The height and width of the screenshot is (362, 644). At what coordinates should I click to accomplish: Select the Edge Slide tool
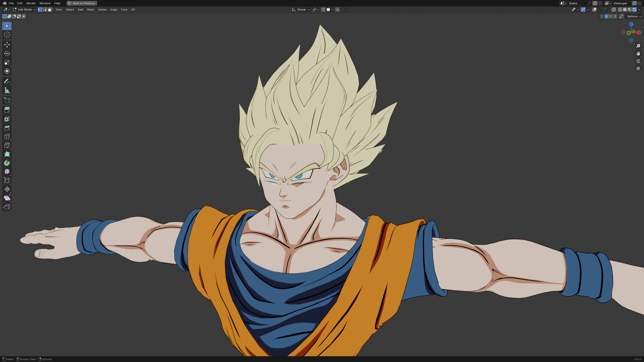tap(7, 180)
